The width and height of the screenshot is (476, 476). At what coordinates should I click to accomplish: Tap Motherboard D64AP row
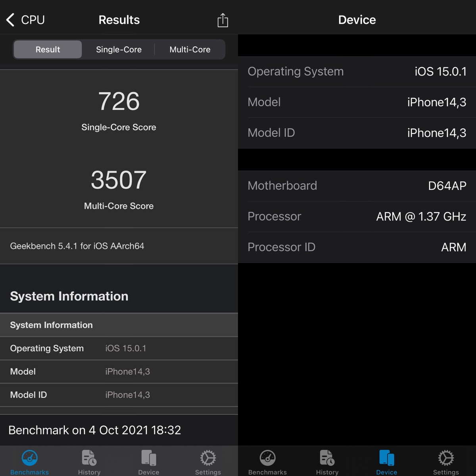(x=357, y=186)
